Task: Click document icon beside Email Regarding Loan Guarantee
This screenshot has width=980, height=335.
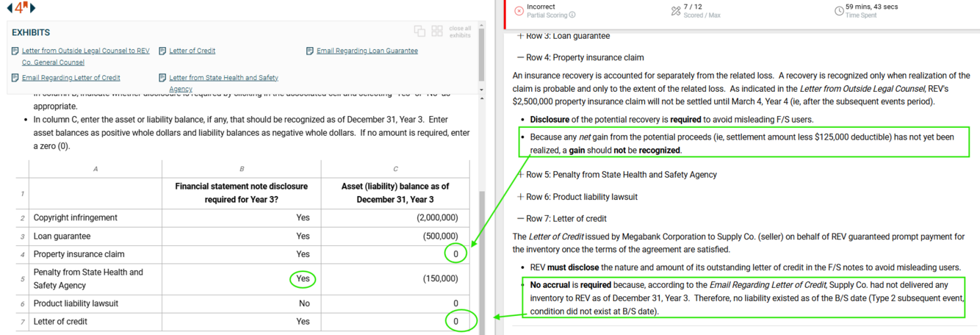Action: pos(310,51)
